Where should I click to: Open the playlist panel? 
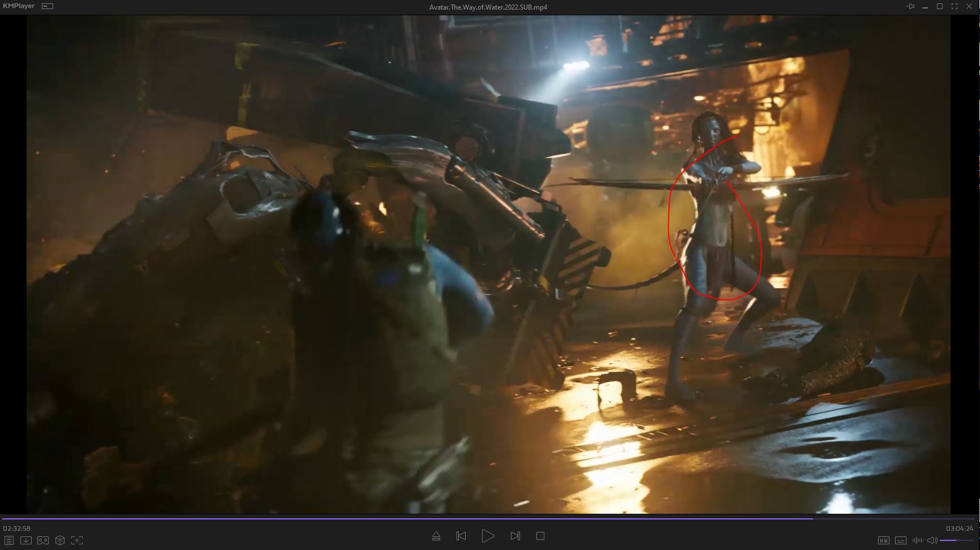coord(8,540)
